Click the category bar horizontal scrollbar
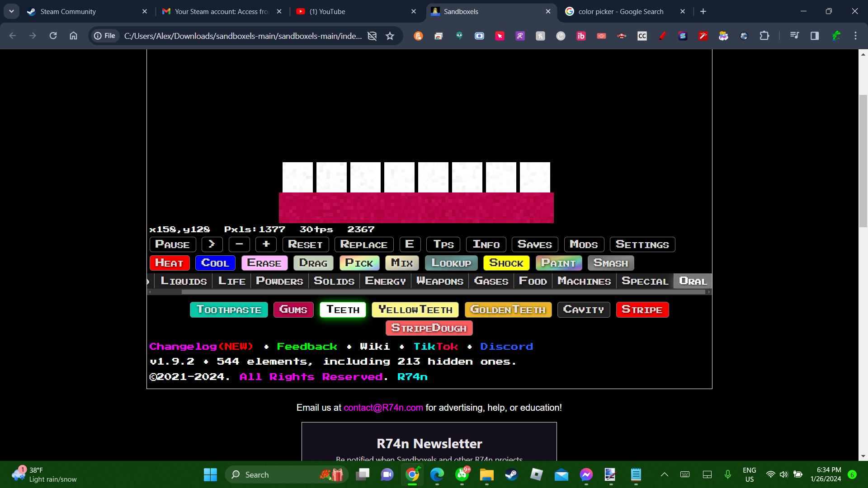This screenshot has width=868, height=488. tap(443, 292)
